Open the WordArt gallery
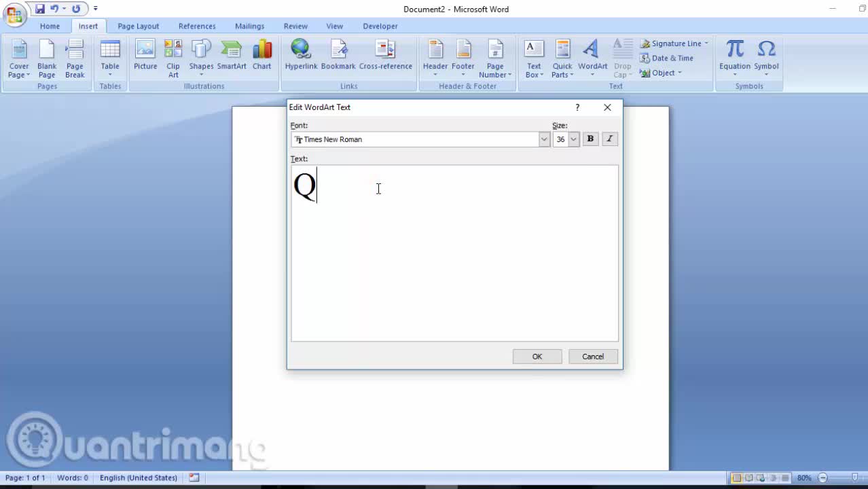 tap(593, 59)
